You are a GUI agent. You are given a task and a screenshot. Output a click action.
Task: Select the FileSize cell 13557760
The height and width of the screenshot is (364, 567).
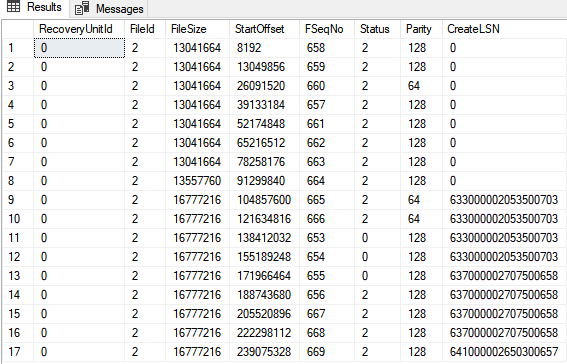(x=197, y=181)
